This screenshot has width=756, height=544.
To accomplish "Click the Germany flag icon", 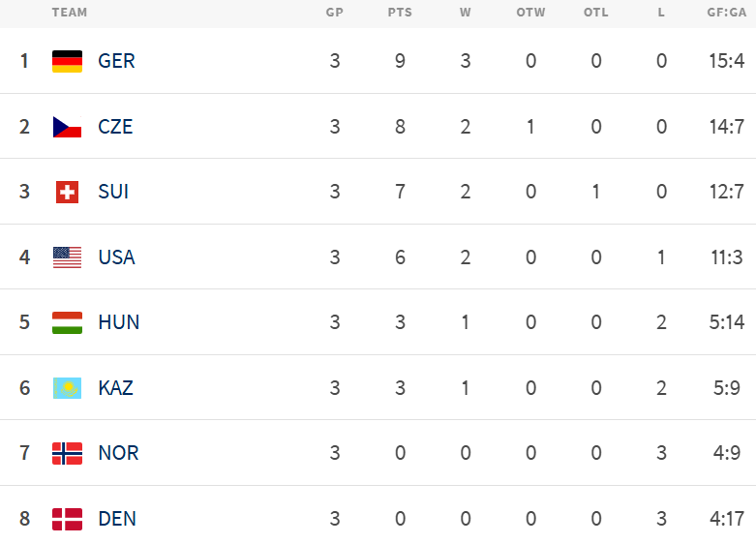I will 67,61.
